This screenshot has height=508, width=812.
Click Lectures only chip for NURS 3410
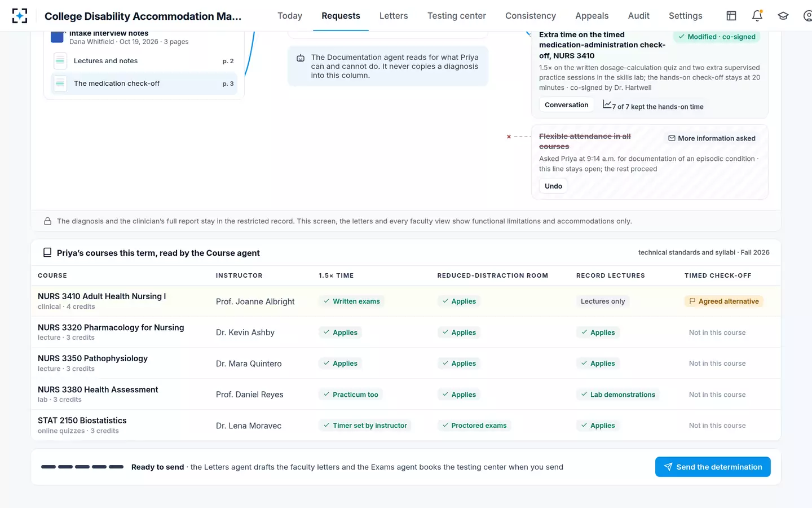(603, 301)
